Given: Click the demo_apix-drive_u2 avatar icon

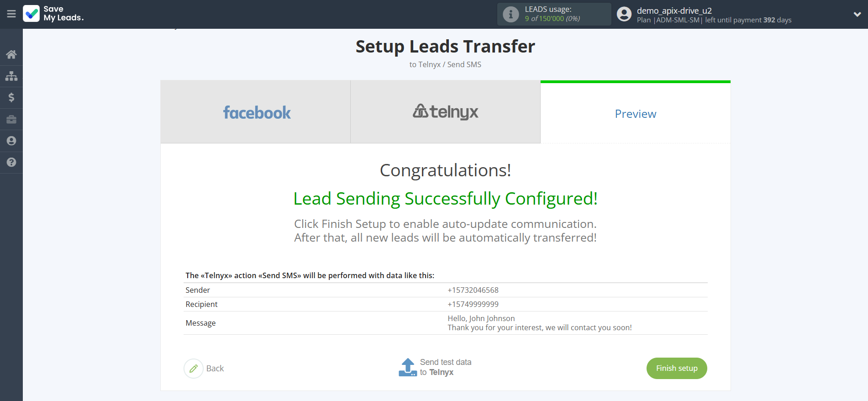Looking at the screenshot, I should [624, 14].
